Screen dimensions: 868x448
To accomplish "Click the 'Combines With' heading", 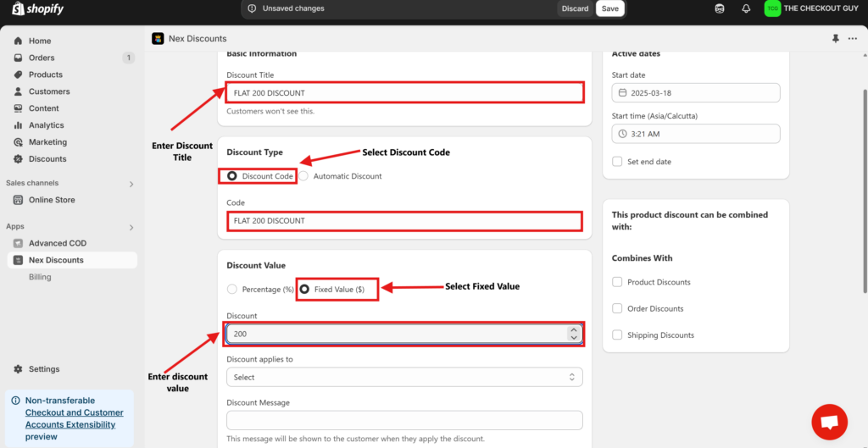I will pos(643,258).
